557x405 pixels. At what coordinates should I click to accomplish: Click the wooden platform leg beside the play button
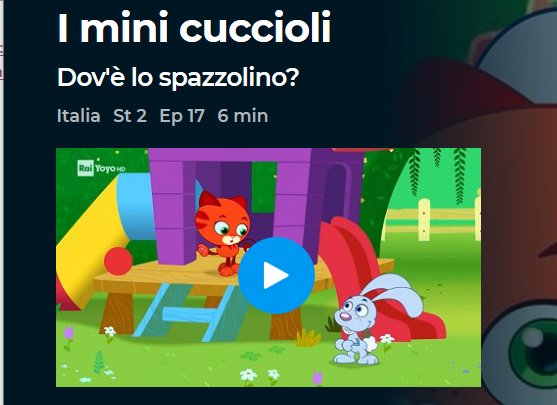coord(284,320)
